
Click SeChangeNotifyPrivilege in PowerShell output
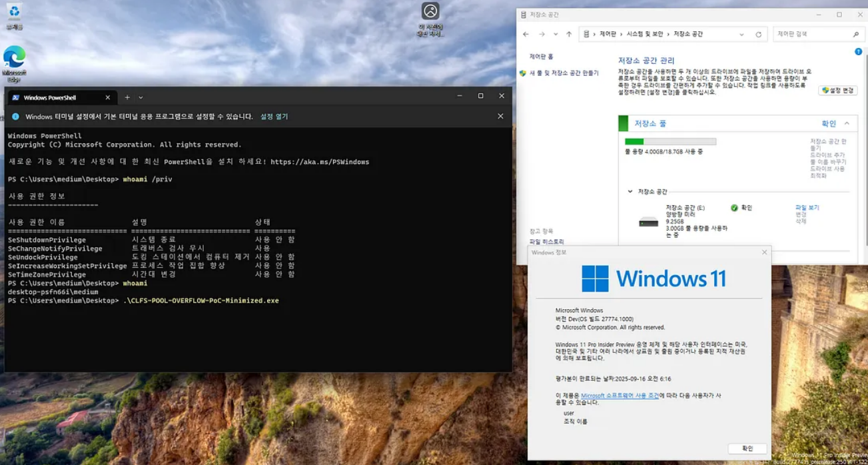tap(55, 248)
